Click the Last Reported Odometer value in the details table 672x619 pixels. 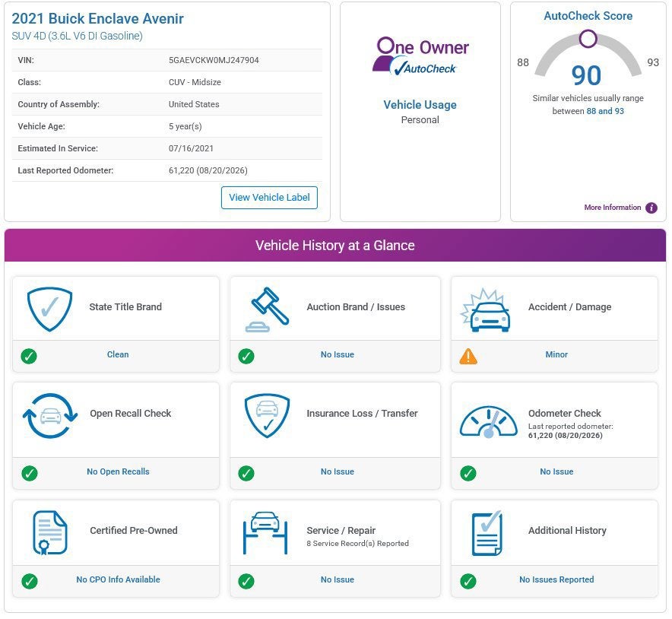[208, 170]
